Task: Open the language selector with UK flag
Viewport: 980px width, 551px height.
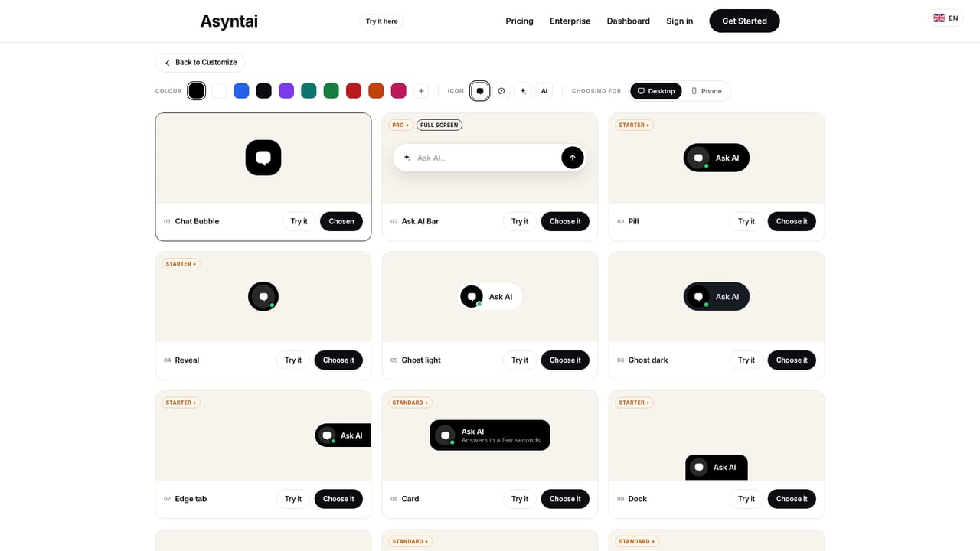Action: pyautogui.click(x=946, y=18)
